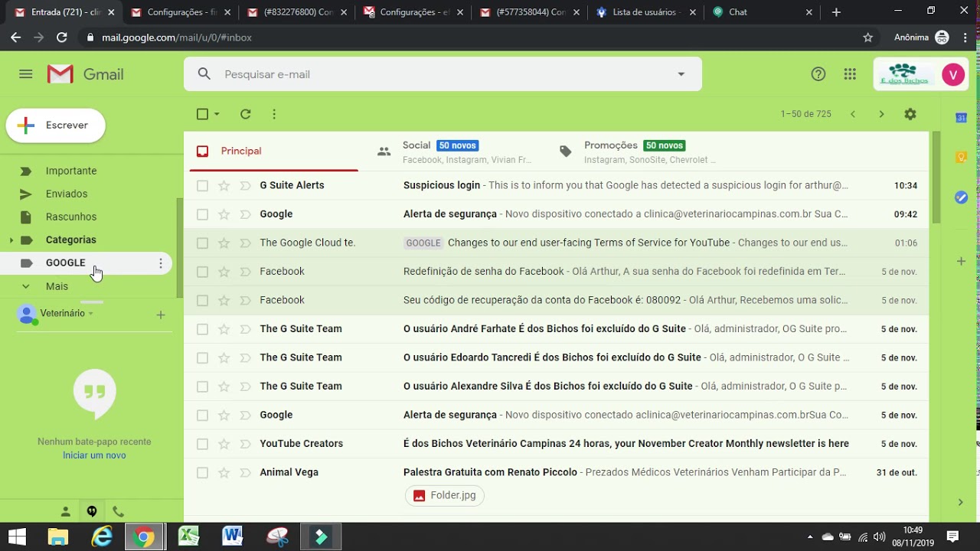Expand the Categorias label
Viewport: 980px width, 551px height.
pos(11,240)
